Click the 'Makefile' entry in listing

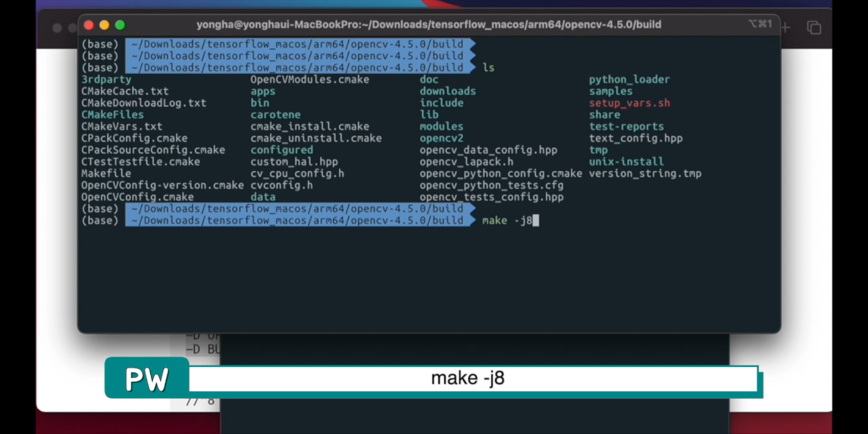106,174
